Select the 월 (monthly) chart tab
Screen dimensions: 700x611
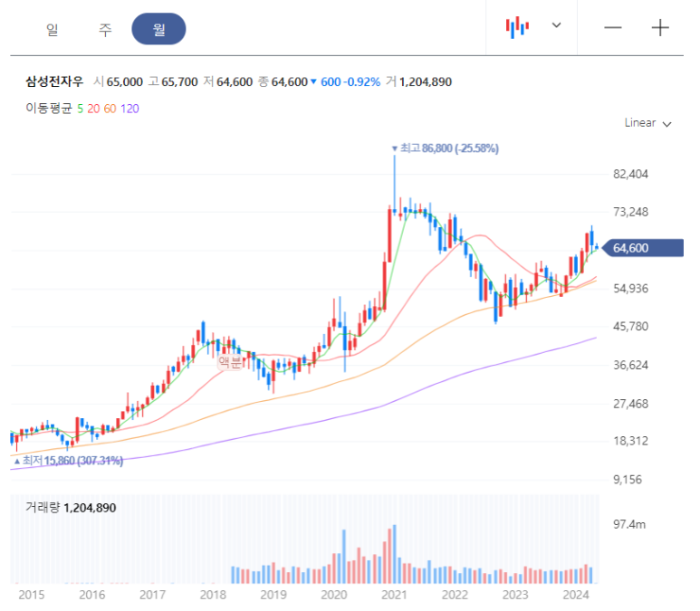pos(158,29)
